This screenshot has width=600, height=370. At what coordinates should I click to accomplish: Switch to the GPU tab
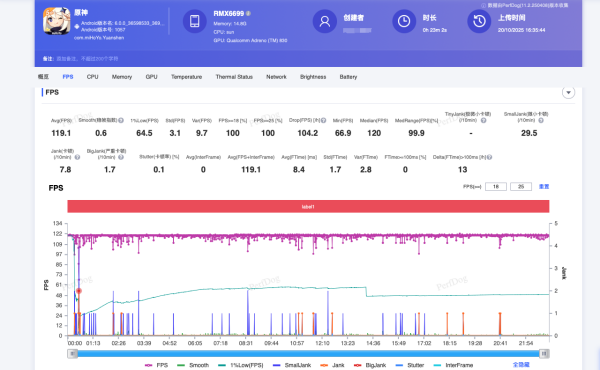click(x=152, y=77)
